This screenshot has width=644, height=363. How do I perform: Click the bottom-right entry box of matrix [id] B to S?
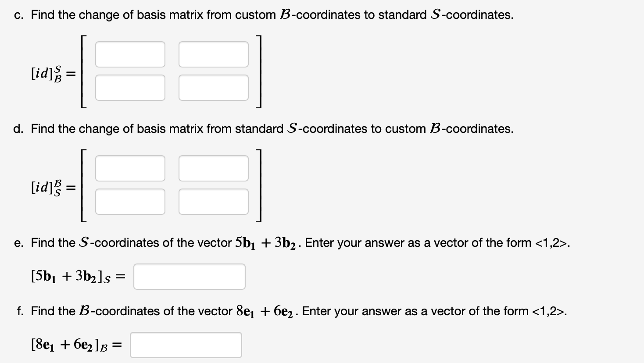pos(213,88)
